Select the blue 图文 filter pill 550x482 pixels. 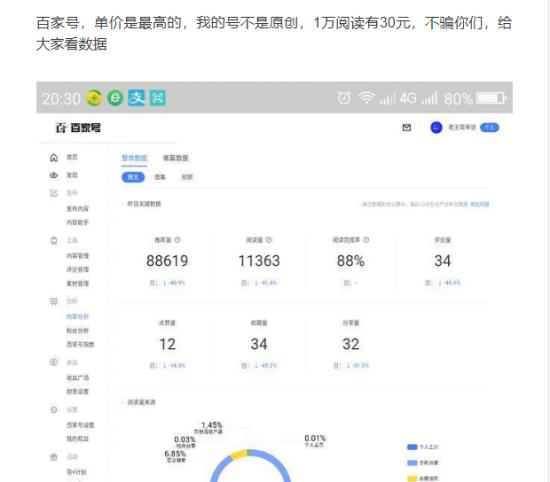pyautogui.click(x=133, y=177)
